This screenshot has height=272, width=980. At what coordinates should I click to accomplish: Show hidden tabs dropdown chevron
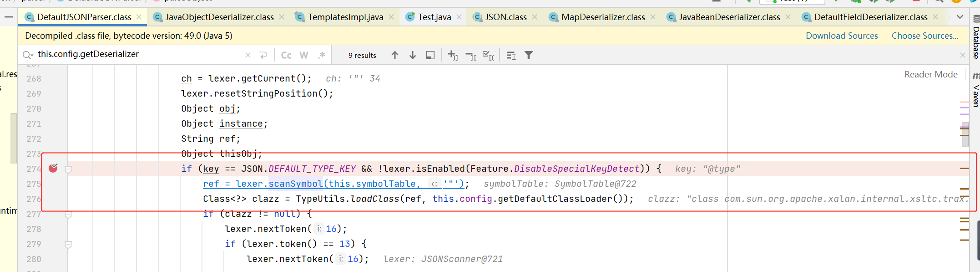960,17
